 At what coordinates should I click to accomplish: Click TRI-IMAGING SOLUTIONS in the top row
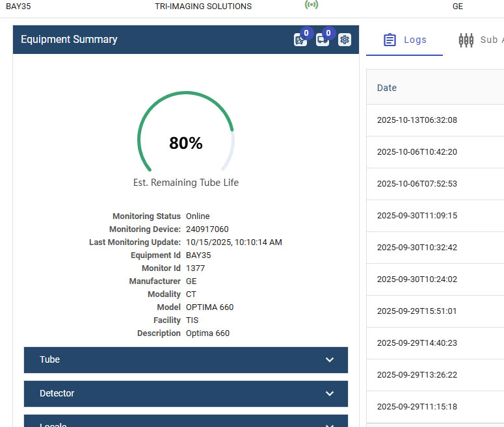coord(203,6)
